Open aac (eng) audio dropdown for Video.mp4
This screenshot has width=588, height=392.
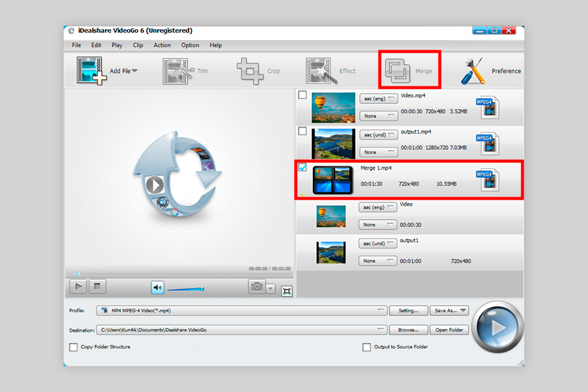click(x=379, y=98)
